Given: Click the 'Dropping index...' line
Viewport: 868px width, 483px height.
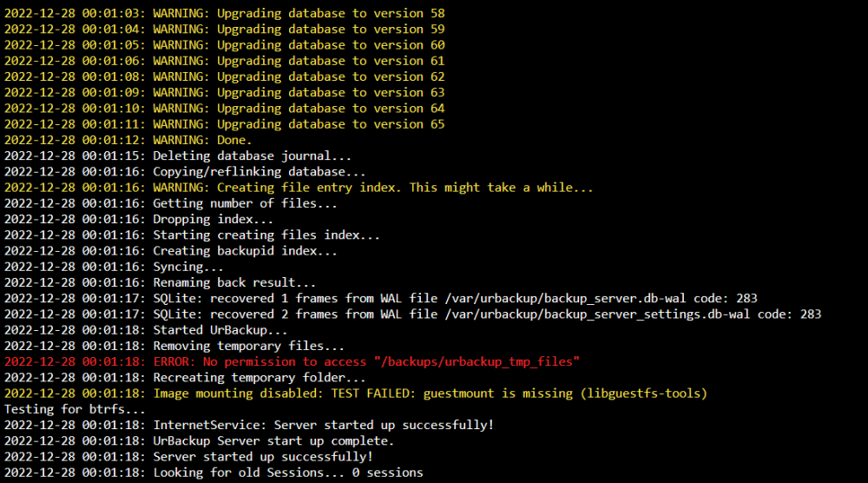Looking at the screenshot, I should point(139,219).
